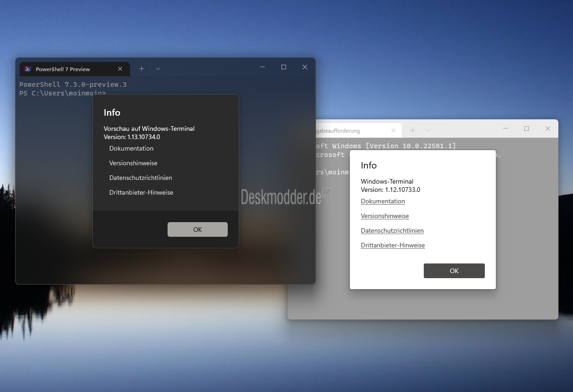Expand the profile dropdown in the light Terminal window

click(x=428, y=131)
